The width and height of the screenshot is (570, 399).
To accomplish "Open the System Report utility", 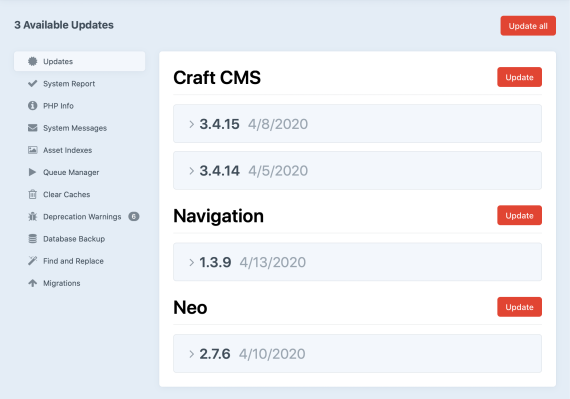I will click(80, 84).
